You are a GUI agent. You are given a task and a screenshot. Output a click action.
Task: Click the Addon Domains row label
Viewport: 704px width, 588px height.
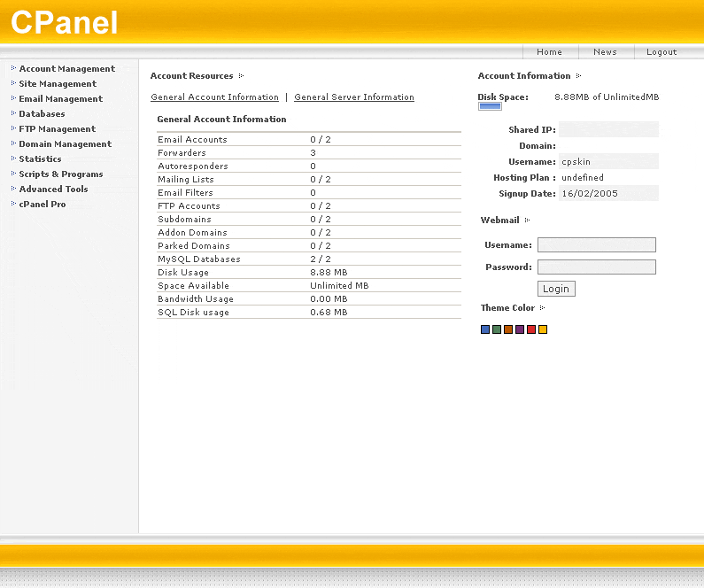[x=193, y=233]
